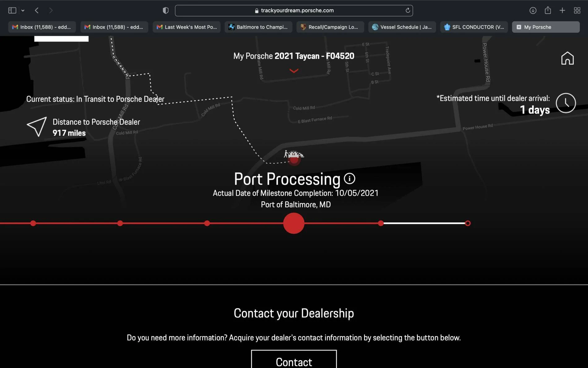Click the Port of Baltimore, MD text
This screenshot has height=368, width=588.
296,204
